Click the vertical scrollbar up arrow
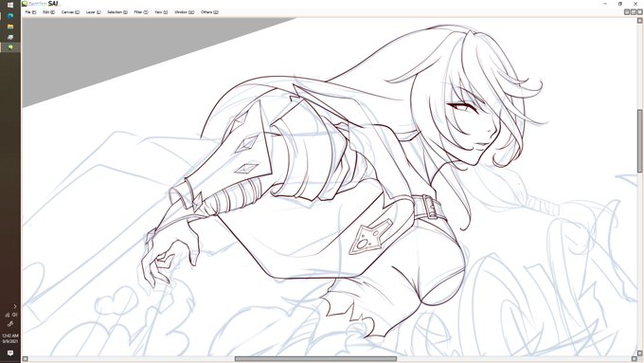 (x=640, y=21)
